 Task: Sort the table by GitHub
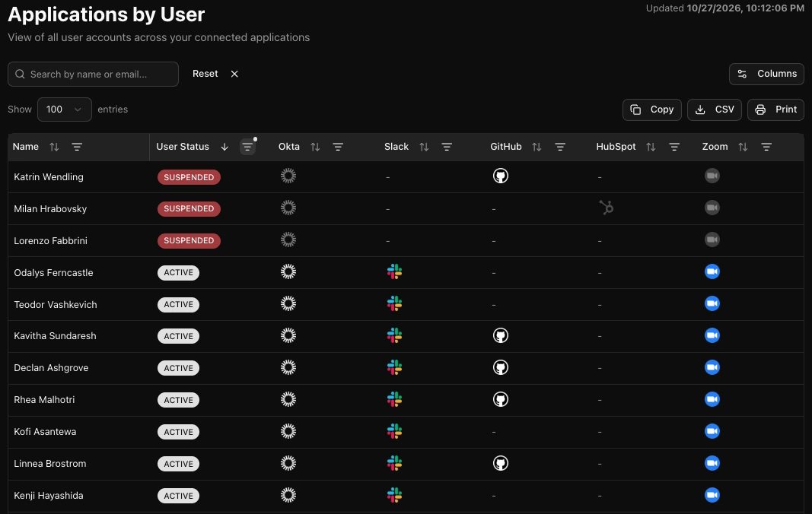point(537,147)
